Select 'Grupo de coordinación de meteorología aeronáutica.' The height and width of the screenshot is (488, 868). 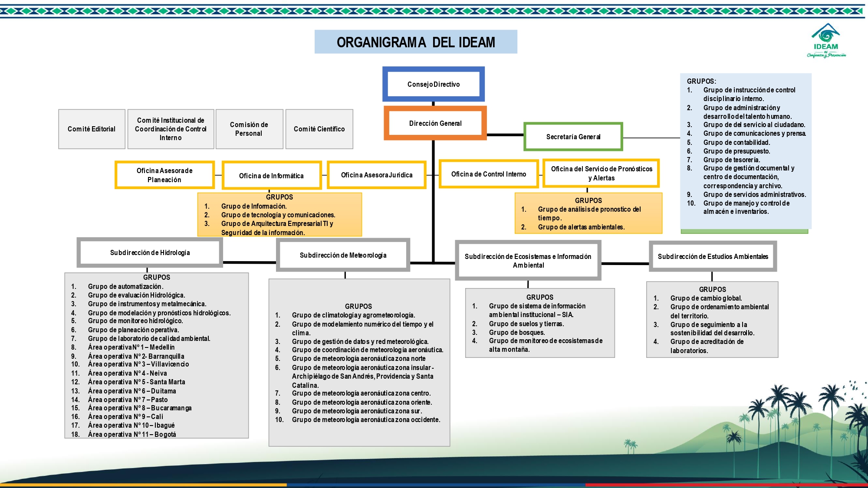[368, 350]
